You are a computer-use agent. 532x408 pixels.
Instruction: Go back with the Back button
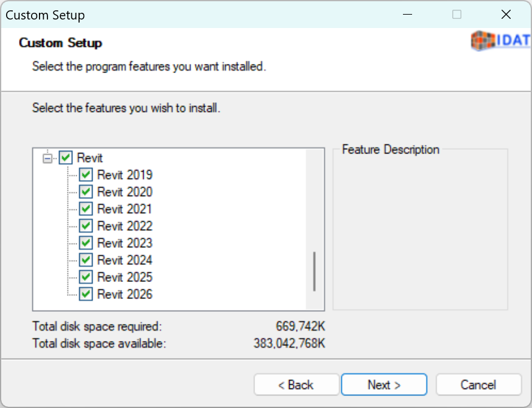pos(296,385)
